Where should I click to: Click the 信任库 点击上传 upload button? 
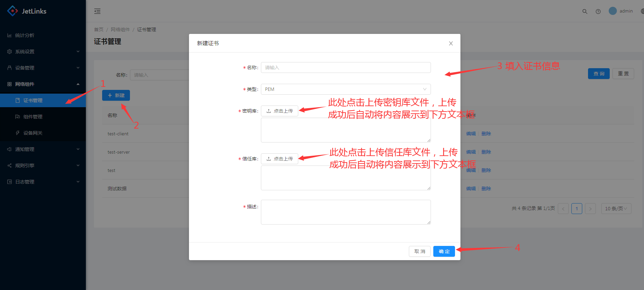(279, 159)
